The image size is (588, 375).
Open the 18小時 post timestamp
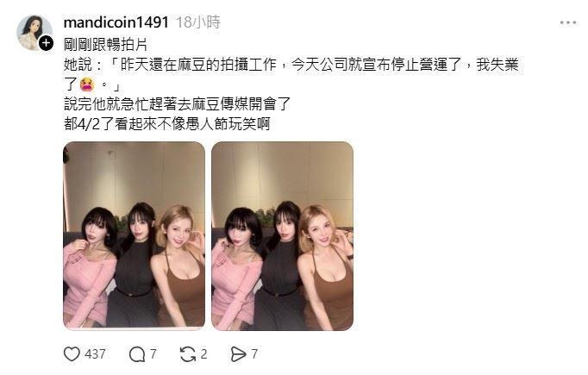click(198, 22)
